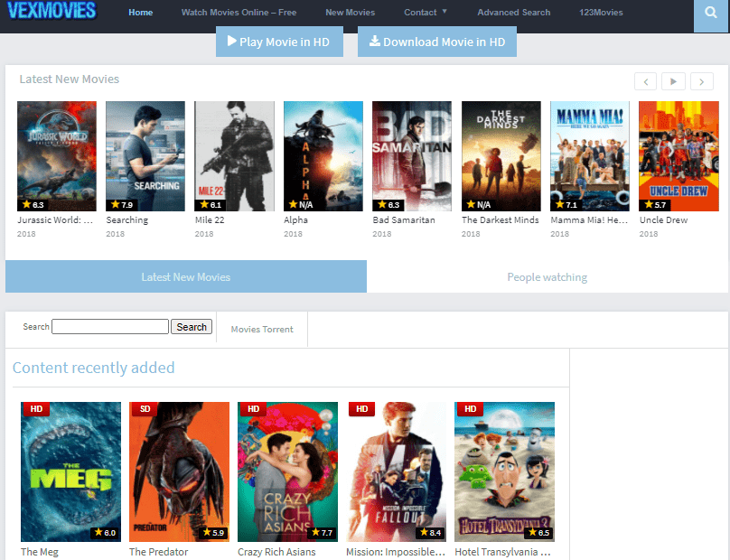Click the 'Mile 22' title text

coord(210,219)
